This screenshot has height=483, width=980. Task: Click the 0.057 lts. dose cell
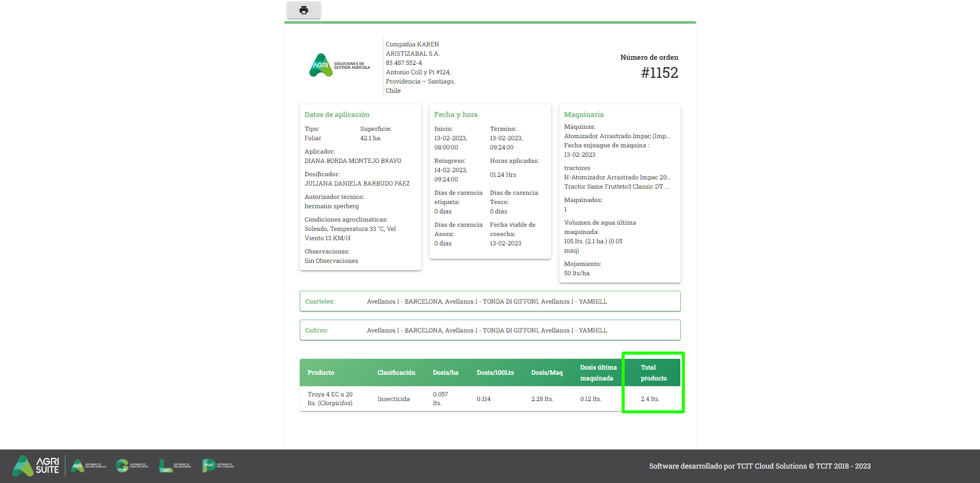point(440,398)
